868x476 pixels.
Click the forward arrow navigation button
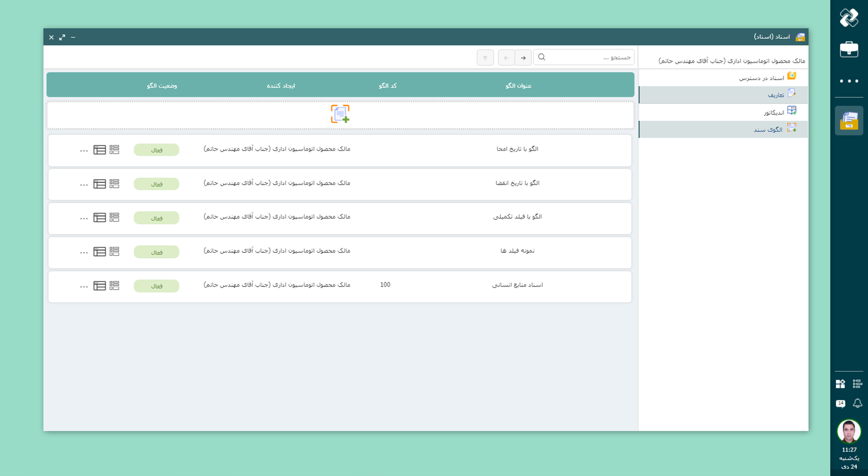(x=523, y=57)
